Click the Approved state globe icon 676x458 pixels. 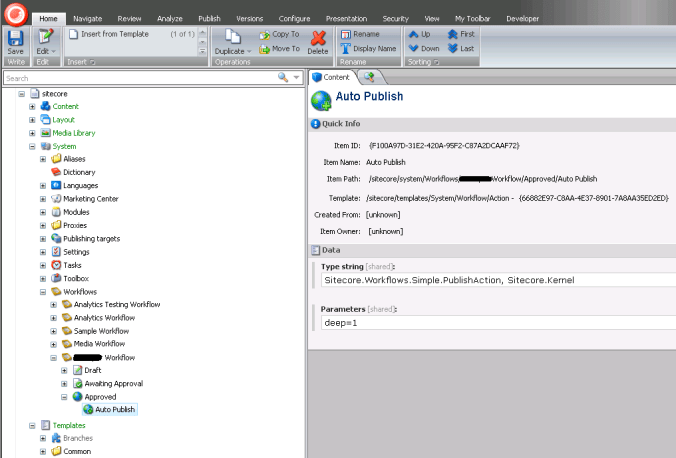78,396
